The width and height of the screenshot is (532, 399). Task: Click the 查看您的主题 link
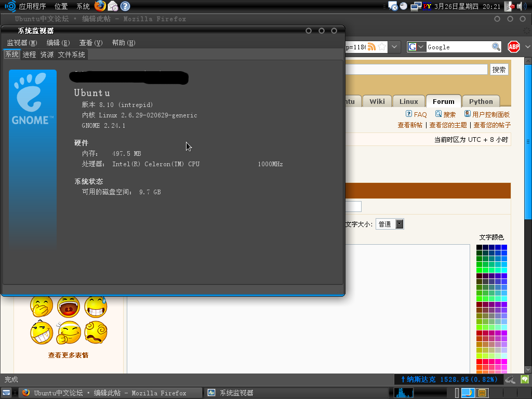pyautogui.click(x=448, y=125)
